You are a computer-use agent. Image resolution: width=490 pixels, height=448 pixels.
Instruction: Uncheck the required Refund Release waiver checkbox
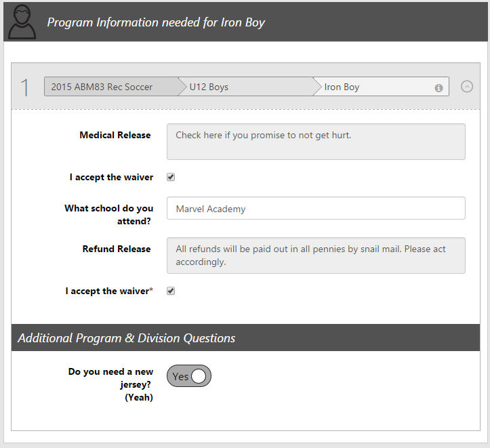pyautogui.click(x=171, y=291)
